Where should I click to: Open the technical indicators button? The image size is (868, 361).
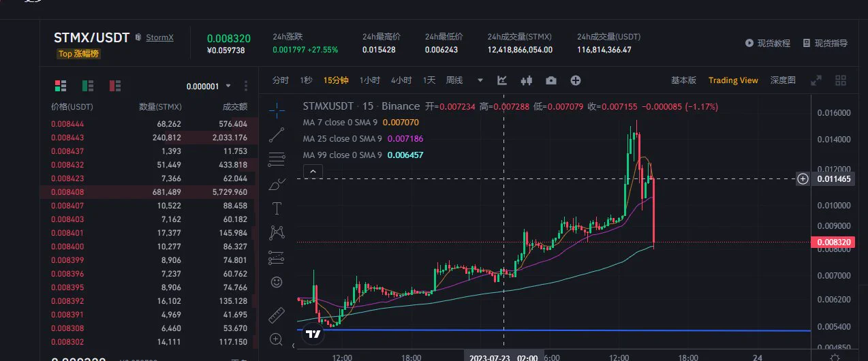tap(502, 80)
